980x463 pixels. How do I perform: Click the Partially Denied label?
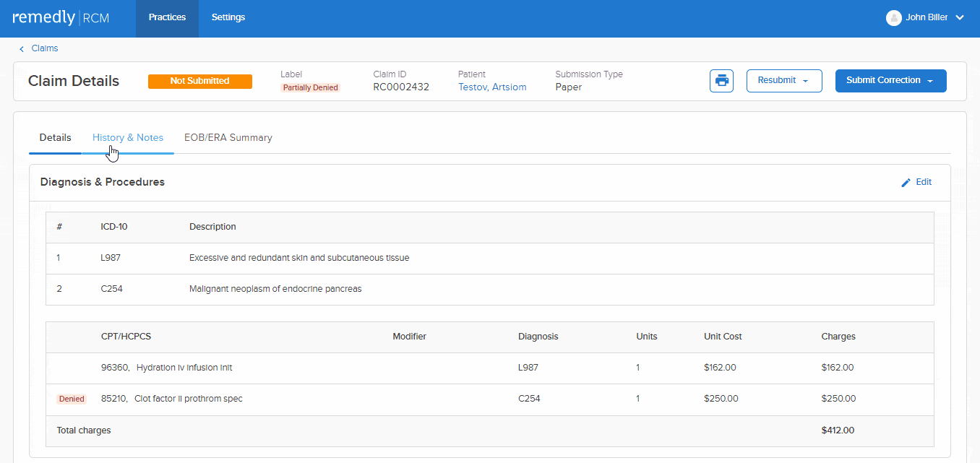click(310, 87)
